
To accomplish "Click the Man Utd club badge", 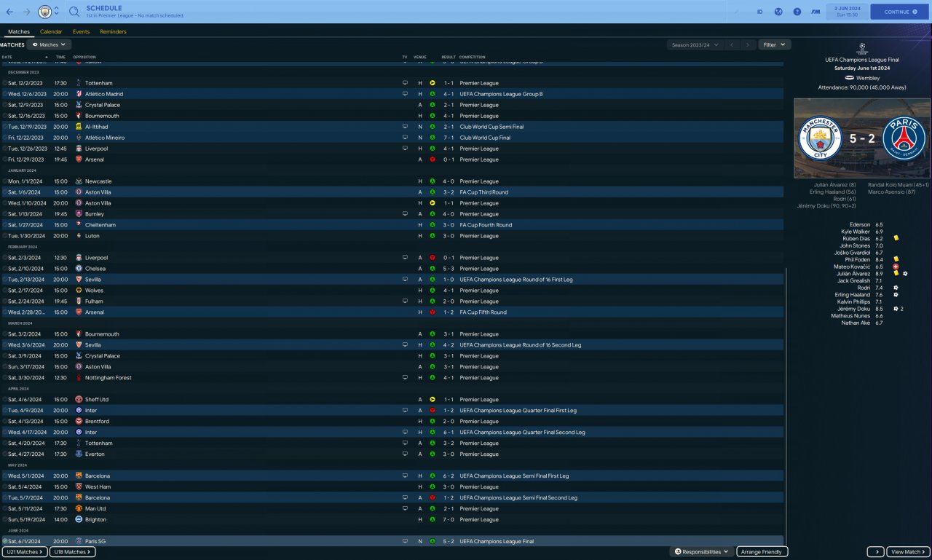I will [79, 509].
